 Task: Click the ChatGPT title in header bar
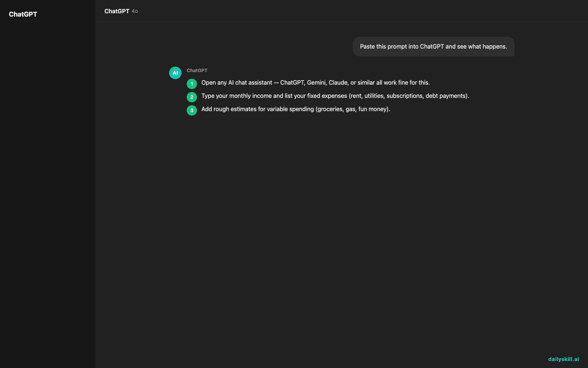[x=117, y=11]
